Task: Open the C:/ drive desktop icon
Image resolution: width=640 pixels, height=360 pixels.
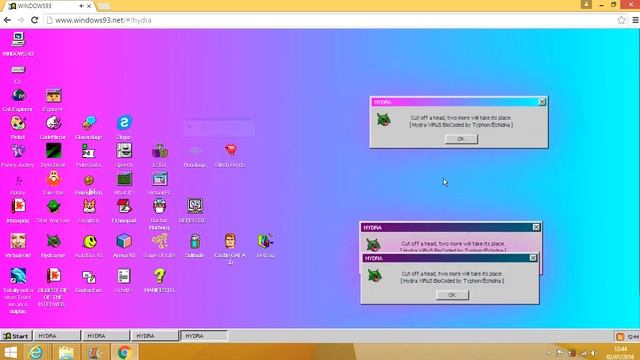Action: point(18,70)
